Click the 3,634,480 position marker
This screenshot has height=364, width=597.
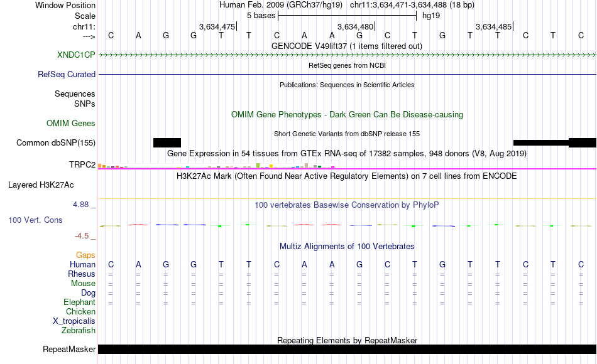[x=356, y=26]
